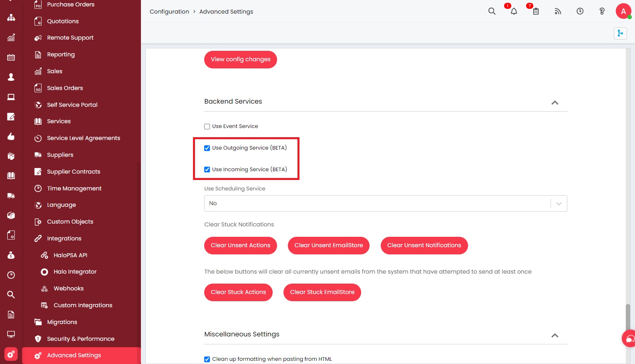
Task: Enable the Use Event Service checkbox
Action: click(207, 126)
